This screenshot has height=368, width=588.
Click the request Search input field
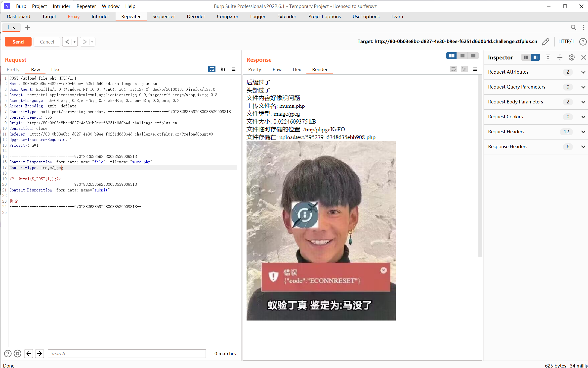(x=127, y=353)
